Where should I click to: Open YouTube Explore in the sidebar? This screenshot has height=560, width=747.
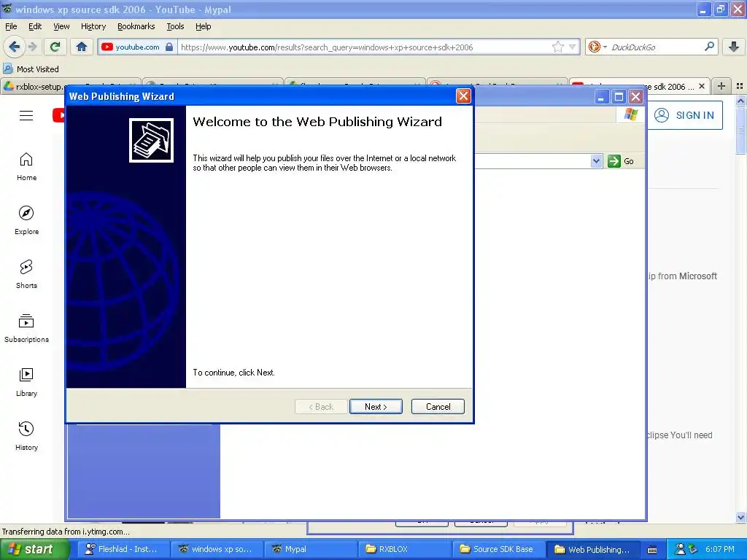[27, 220]
